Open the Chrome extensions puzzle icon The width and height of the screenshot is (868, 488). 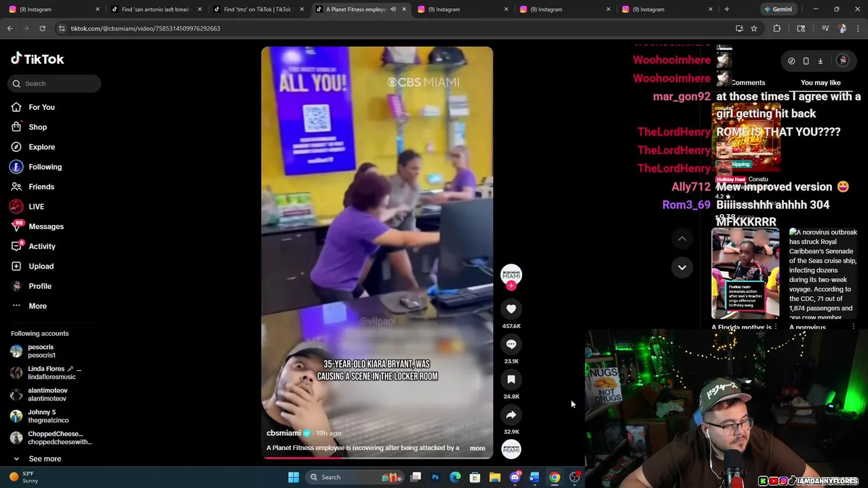click(x=777, y=28)
